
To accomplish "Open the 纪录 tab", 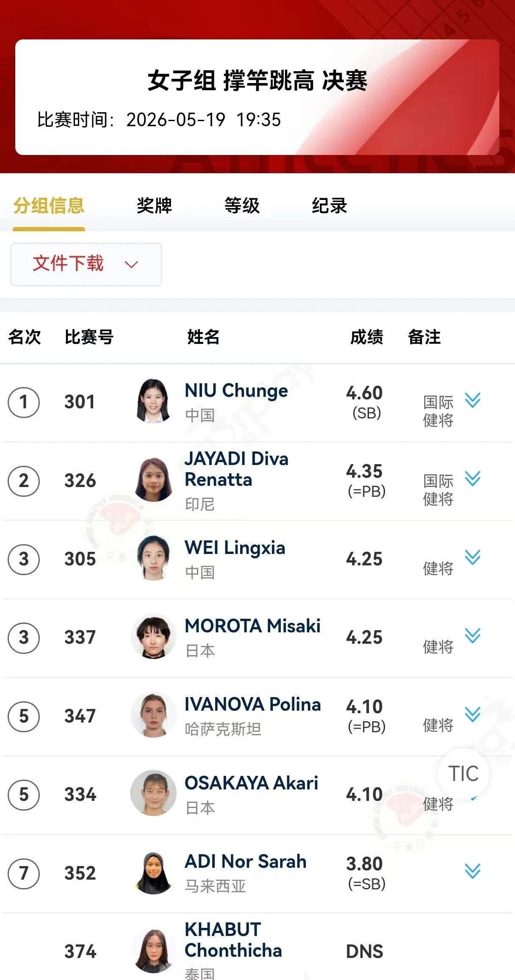I will coord(329,206).
